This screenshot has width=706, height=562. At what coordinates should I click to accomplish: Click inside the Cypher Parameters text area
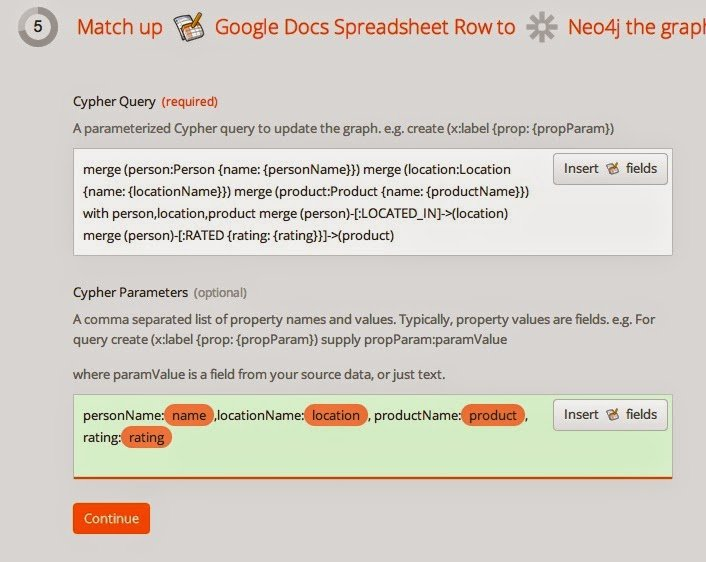[373, 436]
